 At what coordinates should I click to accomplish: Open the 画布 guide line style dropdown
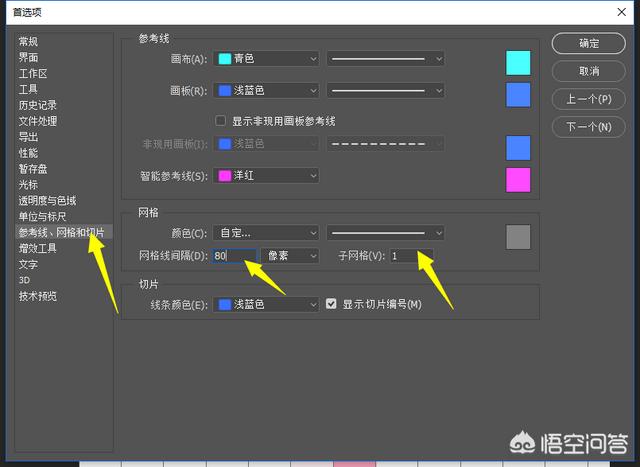point(385,59)
